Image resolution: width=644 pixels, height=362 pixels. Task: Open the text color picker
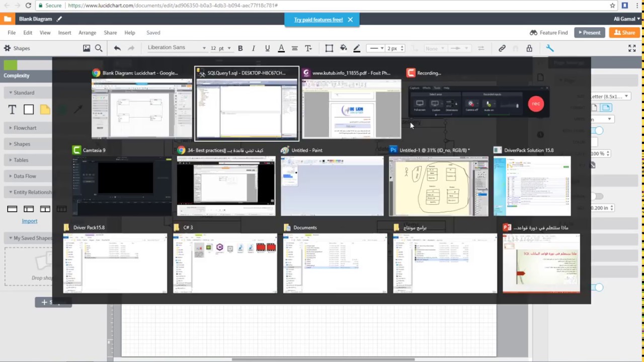click(x=281, y=48)
